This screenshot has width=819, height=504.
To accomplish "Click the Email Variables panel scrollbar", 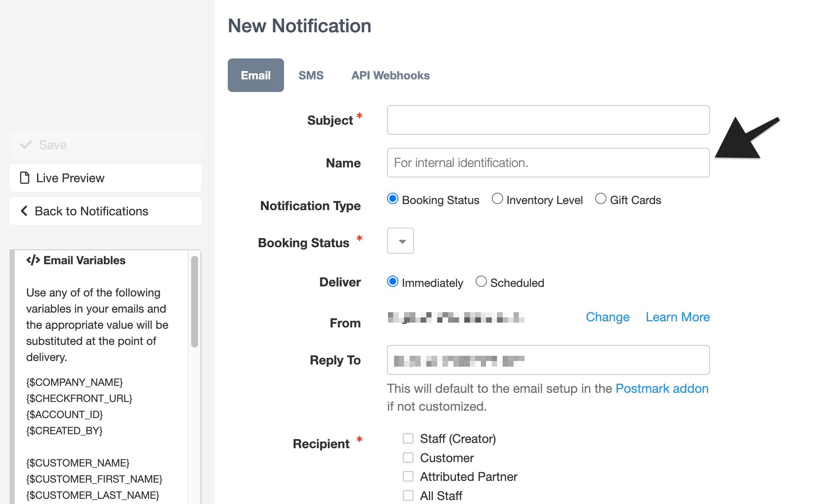I will click(x=195, y=302).
